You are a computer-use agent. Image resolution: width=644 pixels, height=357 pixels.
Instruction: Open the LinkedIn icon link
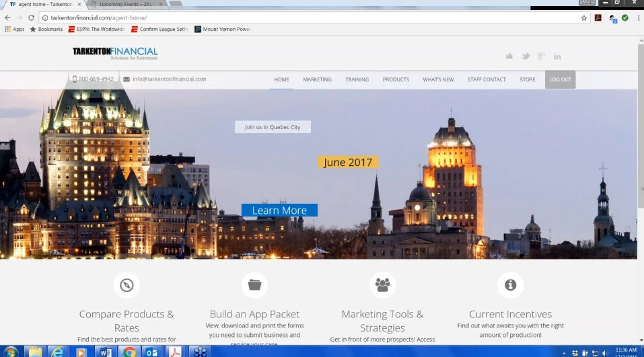557,56
